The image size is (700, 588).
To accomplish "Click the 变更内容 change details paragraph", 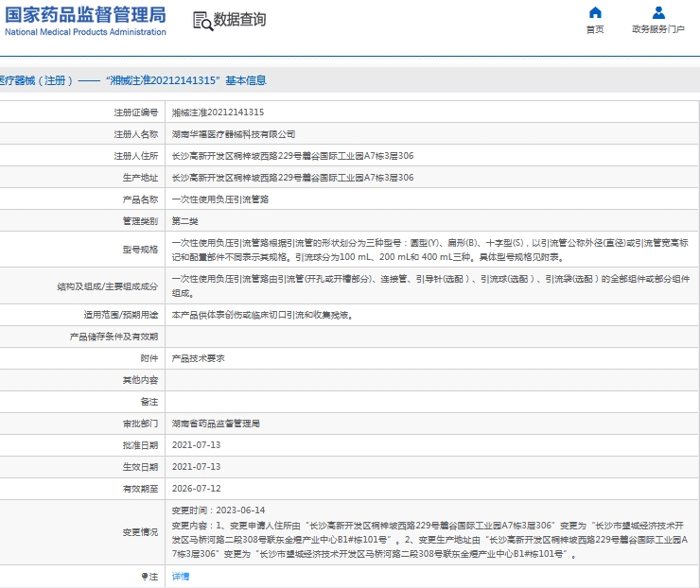I will click(x=429, y=540).
